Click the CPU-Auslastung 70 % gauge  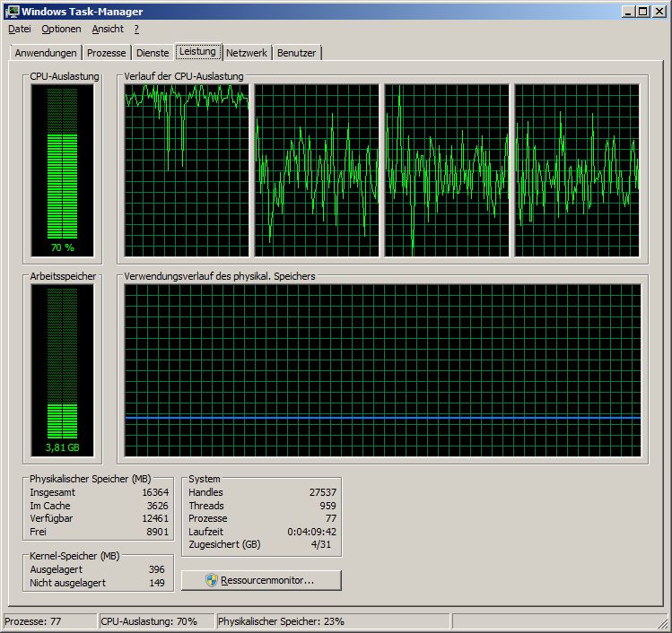pyautogui.click(x=62, y=170)
